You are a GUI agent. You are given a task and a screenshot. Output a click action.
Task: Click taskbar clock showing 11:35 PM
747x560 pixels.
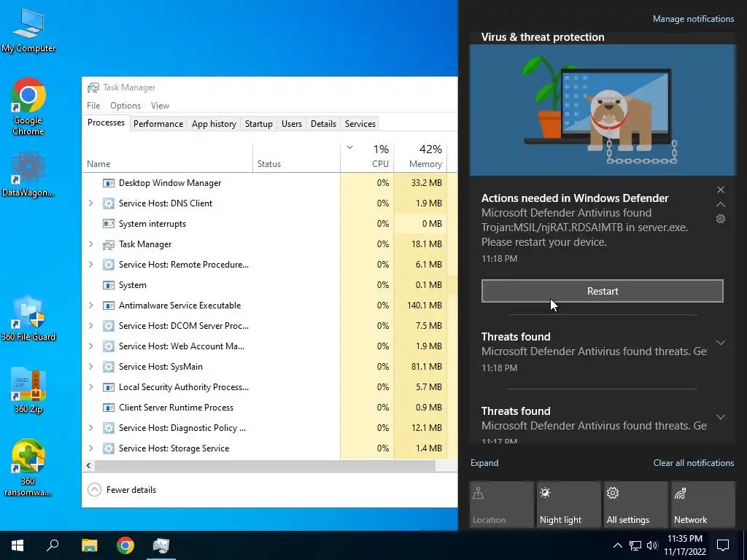684,545
